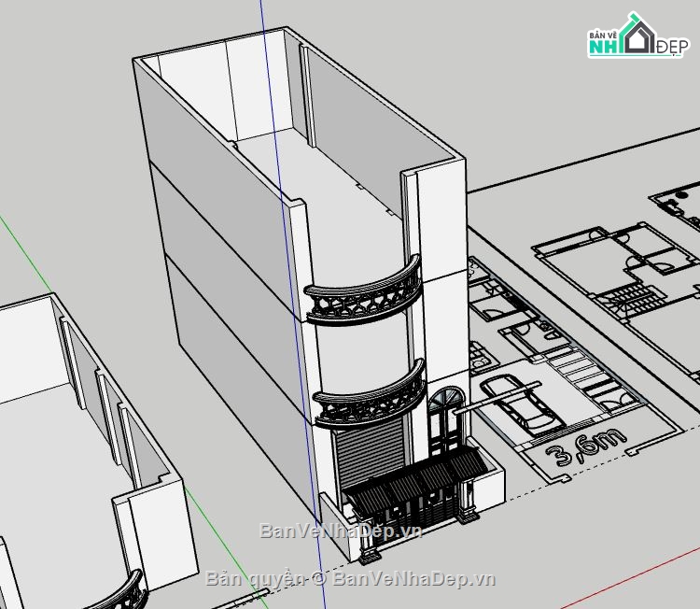Open the center BanVeNhaDep.vn watermark link
Image resolution: width=700 pixels, height=609 pixels.
[x=341, y=531]
